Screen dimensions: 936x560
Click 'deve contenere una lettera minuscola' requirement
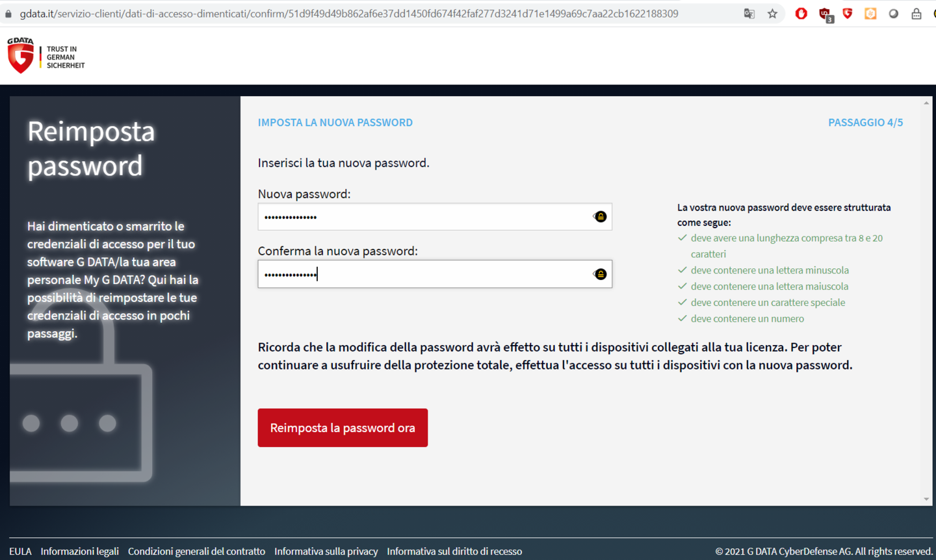(770, 270)
